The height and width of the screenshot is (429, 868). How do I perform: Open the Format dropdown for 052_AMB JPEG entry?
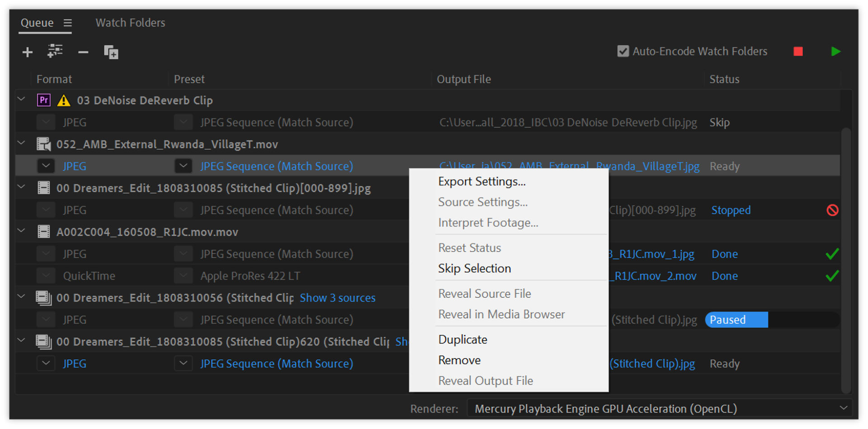tap(46, 166)
